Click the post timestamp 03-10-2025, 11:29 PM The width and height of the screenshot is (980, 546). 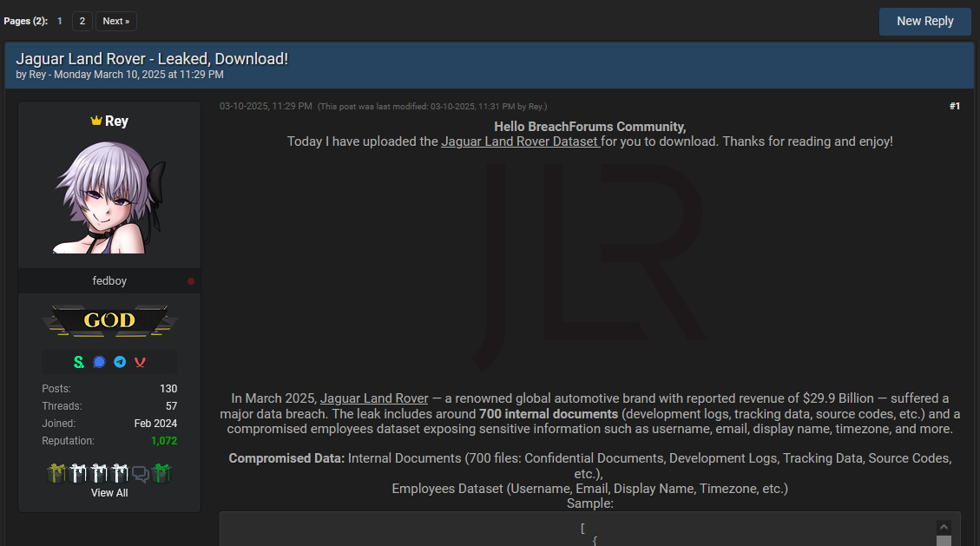click(x=266, y=106)
